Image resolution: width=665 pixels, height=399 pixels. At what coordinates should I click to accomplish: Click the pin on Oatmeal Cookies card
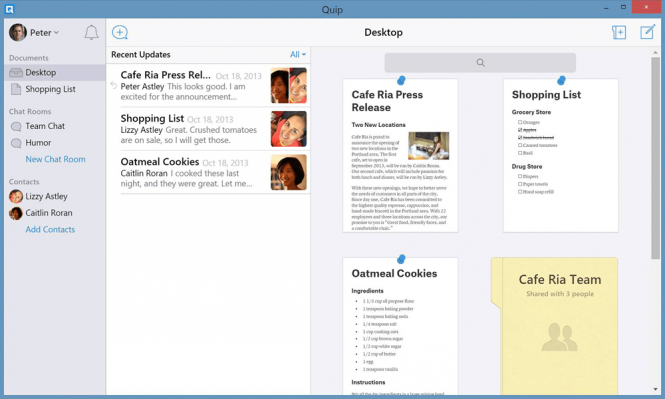pos(401,259)
